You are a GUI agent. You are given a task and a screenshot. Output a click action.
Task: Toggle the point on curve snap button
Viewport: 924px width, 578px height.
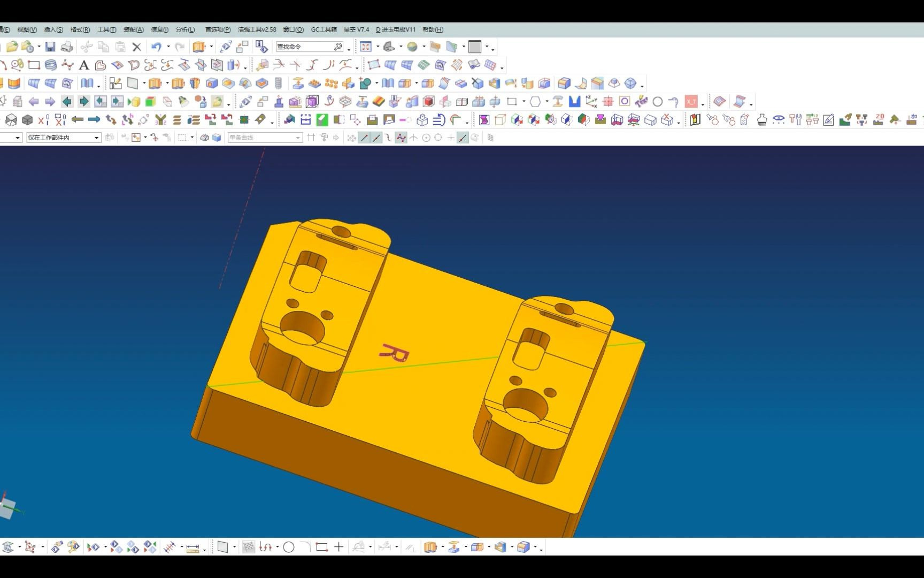[463, 138]
